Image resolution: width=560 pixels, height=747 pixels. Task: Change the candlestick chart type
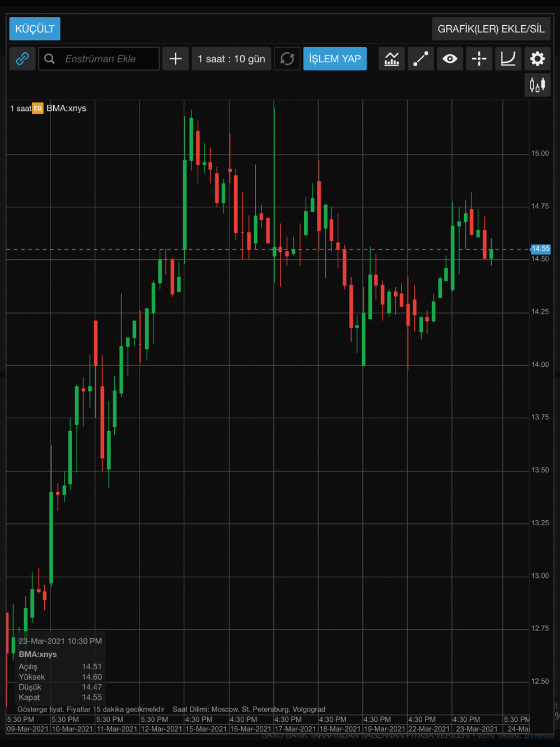538,85
